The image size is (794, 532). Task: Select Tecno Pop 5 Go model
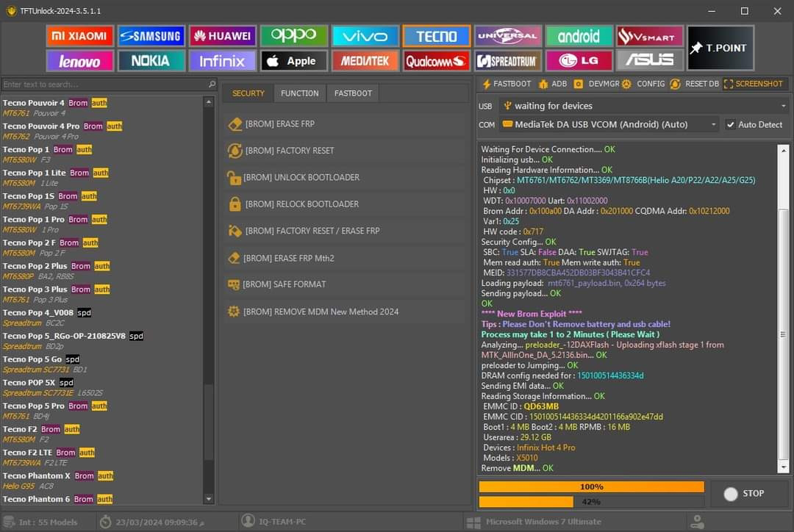point(101,364)
